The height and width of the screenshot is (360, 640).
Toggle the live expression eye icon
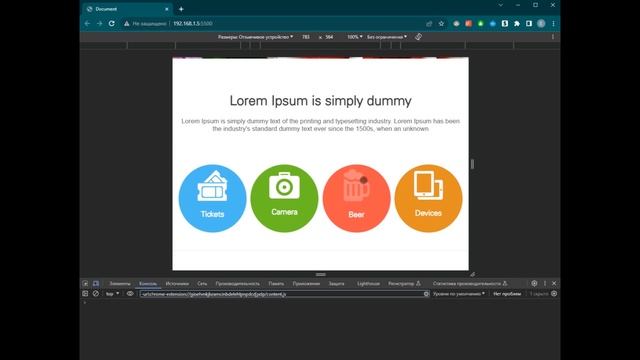[x=130, y=293]
